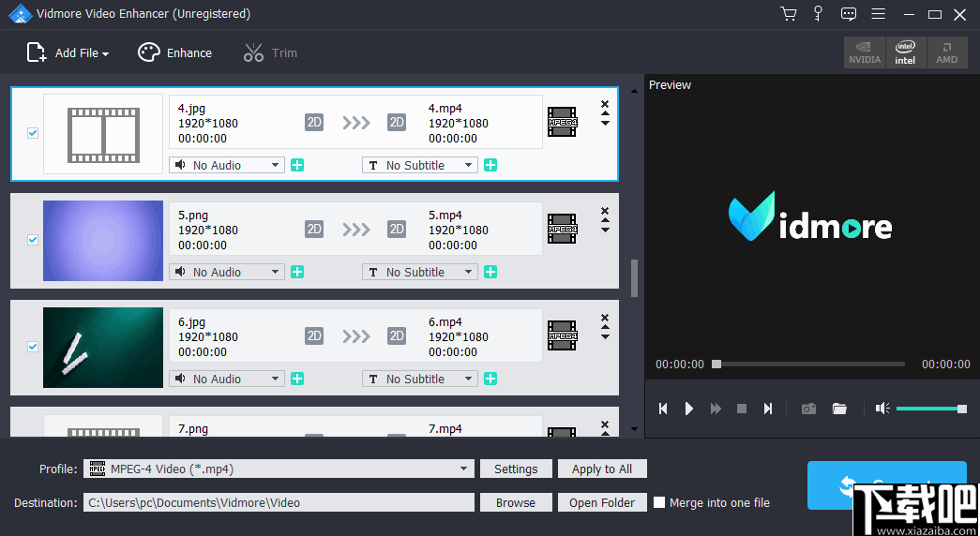Open audio dropdown for 4.jpg
980x536 pixels.
[227, 165]
